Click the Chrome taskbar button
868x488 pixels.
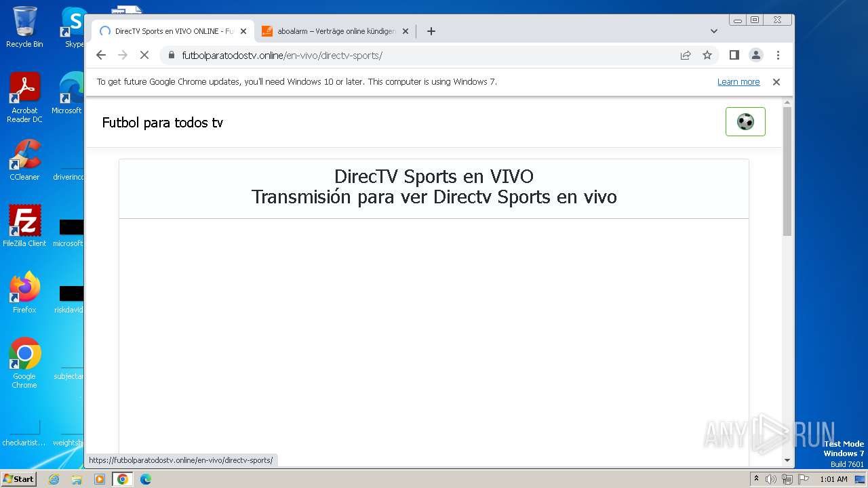click(123, 479)
